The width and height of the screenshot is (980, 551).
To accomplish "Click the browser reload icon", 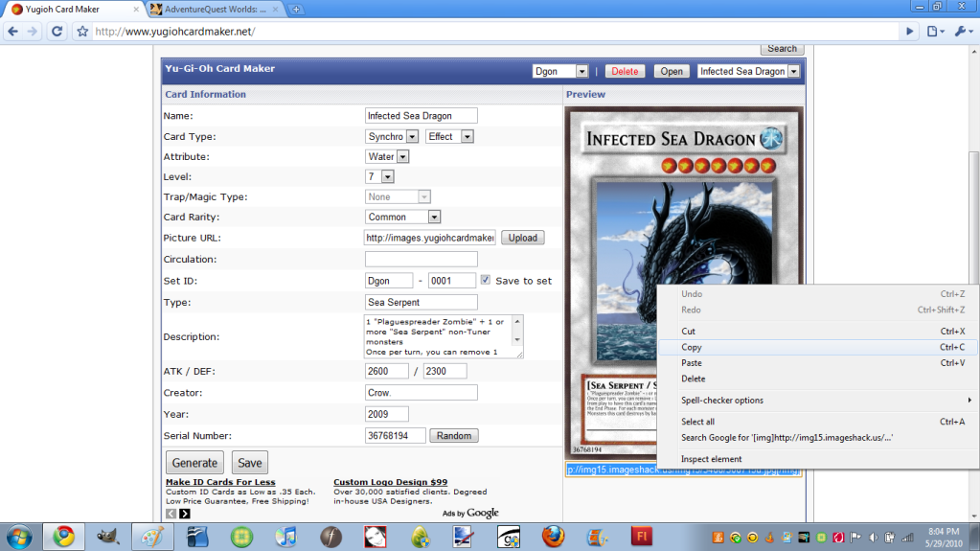I will (57, 32).
